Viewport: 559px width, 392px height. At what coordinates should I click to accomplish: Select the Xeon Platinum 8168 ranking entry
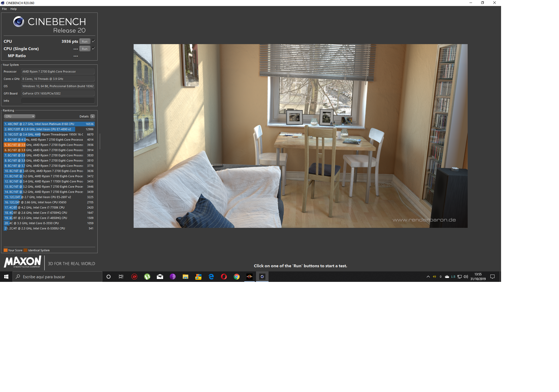pyautogui.click(x=49, y=124)
